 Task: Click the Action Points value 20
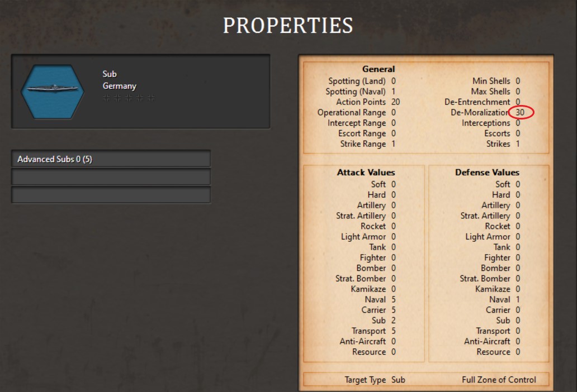point(396,102)
